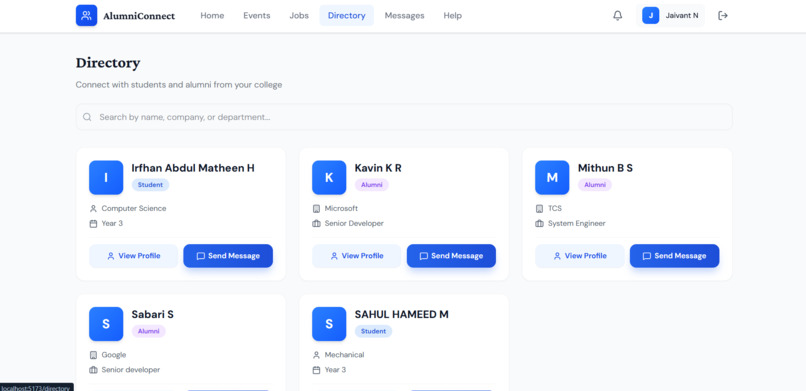Click the logout icon

coord(723,15)
